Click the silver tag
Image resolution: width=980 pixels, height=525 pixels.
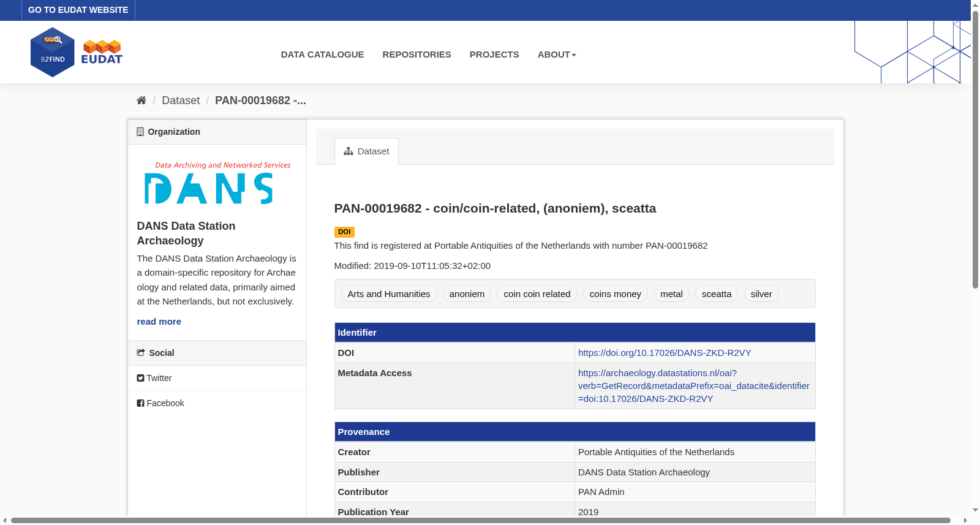click(x=761, y=294)
